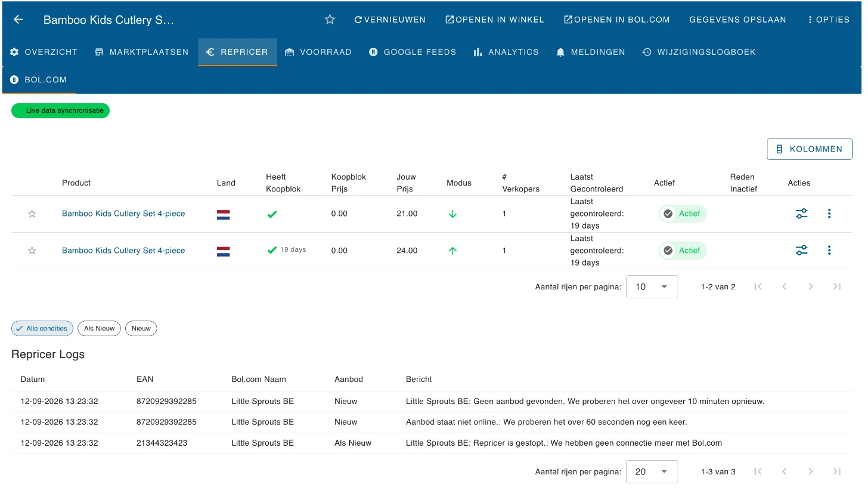Star the product in the header bar
Image resolution: width=868 pixels, height=500 pixels.
[330, 20]
